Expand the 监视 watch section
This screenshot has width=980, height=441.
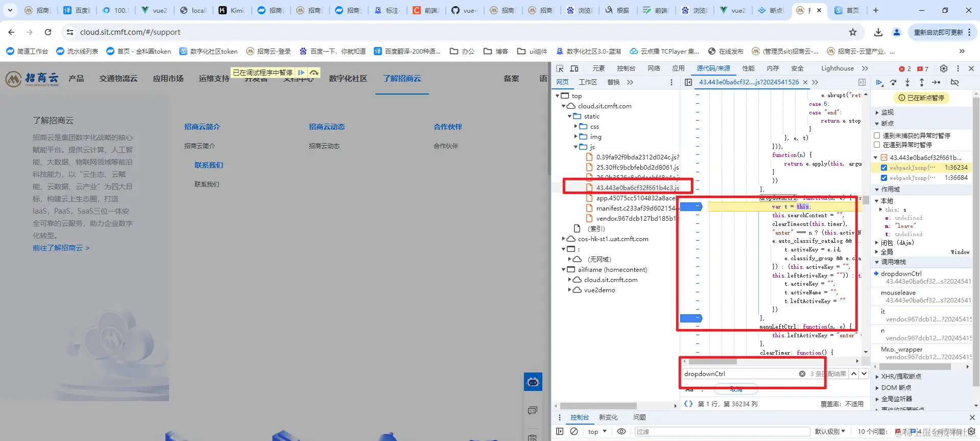(877, 112)
